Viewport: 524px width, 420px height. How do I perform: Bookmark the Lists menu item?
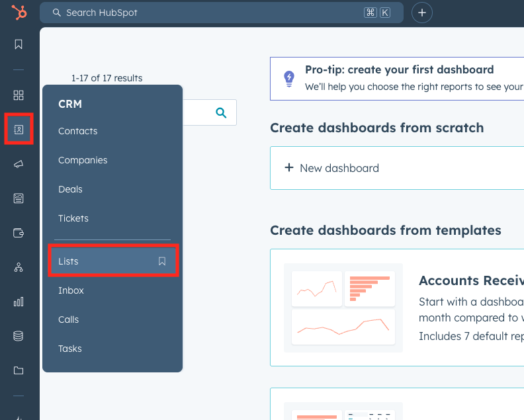(x=162, y=261)
